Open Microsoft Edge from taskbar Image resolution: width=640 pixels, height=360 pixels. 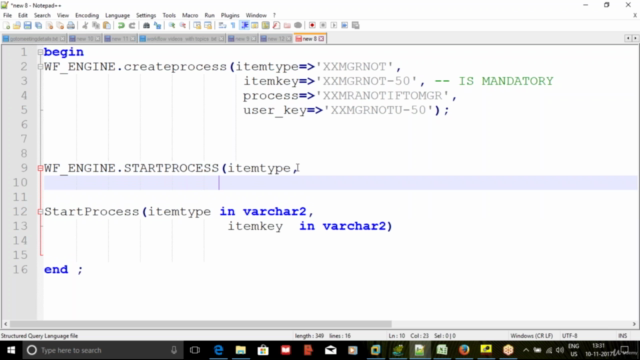[218, 350]
